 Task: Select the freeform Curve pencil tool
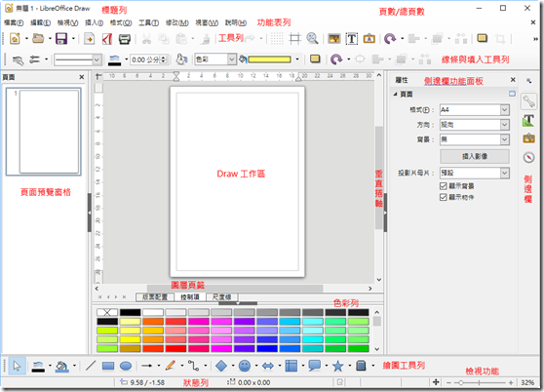(x=171, y=366)
